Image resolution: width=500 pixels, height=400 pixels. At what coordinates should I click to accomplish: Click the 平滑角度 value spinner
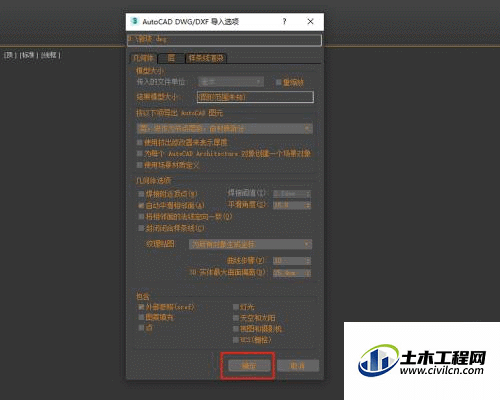pos(292,205)
